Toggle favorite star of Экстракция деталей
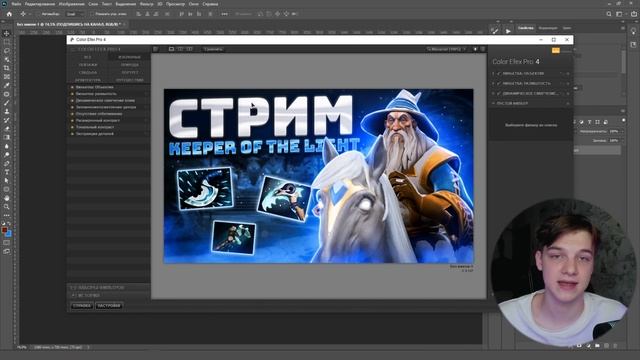 (x=72, y=134)
